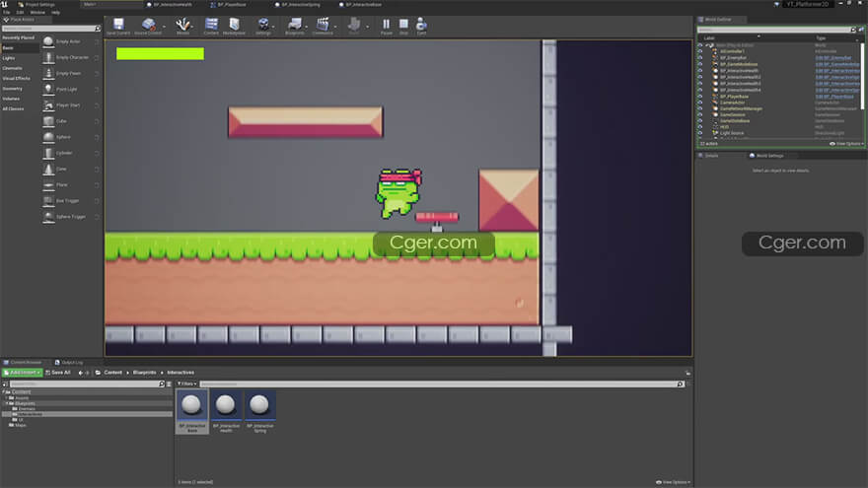Open the Source Control toolbar icon

coord(148,25)
